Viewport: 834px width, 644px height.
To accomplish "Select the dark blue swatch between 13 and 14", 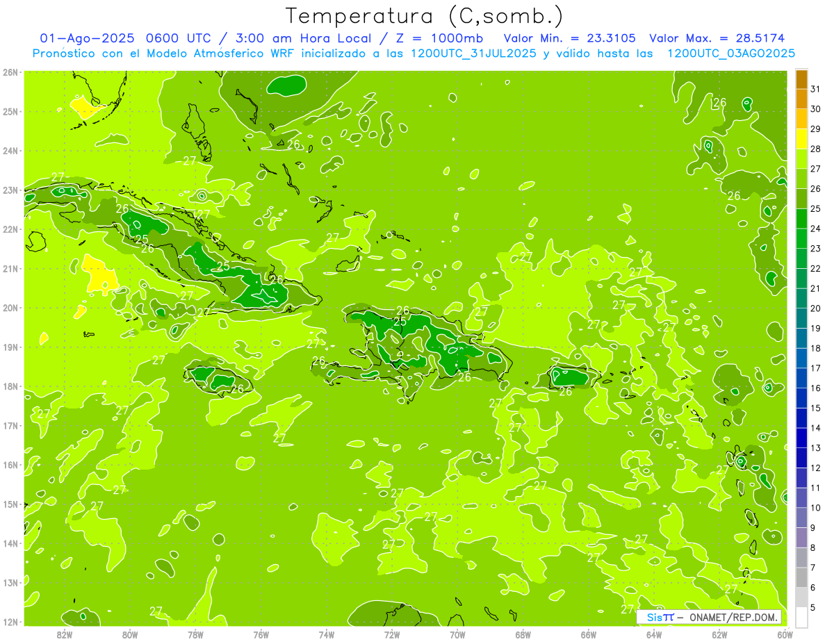I will point(802,438).
